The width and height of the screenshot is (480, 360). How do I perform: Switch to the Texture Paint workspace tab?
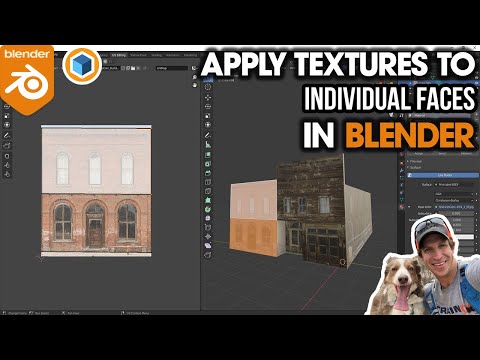coord(138,55)
